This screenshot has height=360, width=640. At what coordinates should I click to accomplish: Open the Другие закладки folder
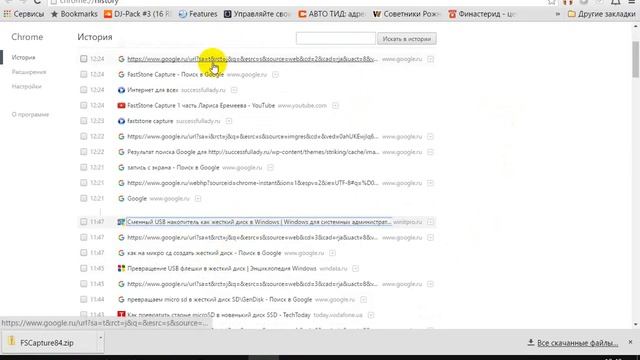click(x=602, y=14)
